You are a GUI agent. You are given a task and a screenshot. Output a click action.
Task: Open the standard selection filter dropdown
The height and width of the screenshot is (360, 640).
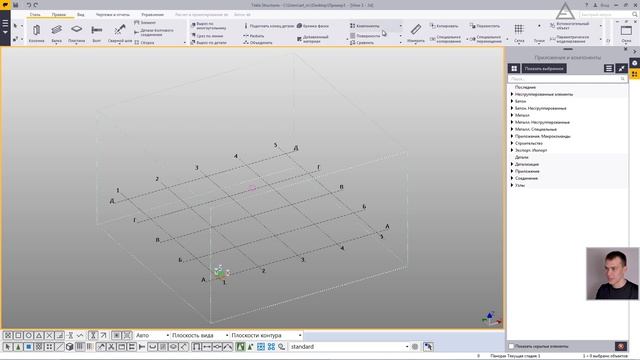[349, 347]
